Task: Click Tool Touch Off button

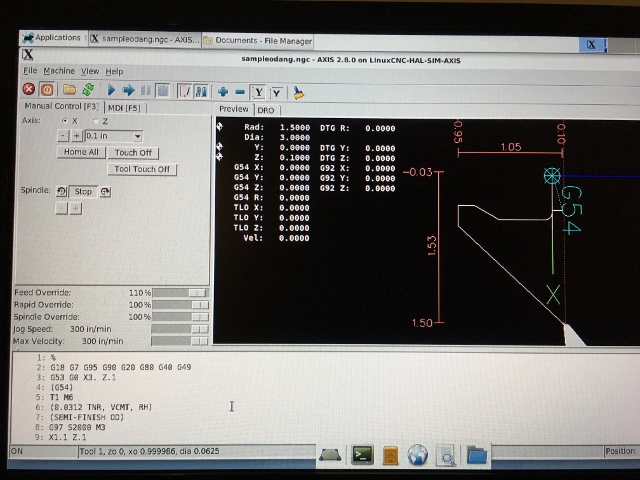Action: click(142, 169)
